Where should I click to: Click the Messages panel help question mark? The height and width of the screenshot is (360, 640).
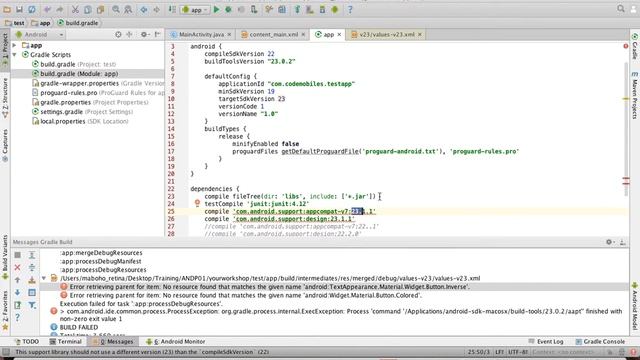18,317
